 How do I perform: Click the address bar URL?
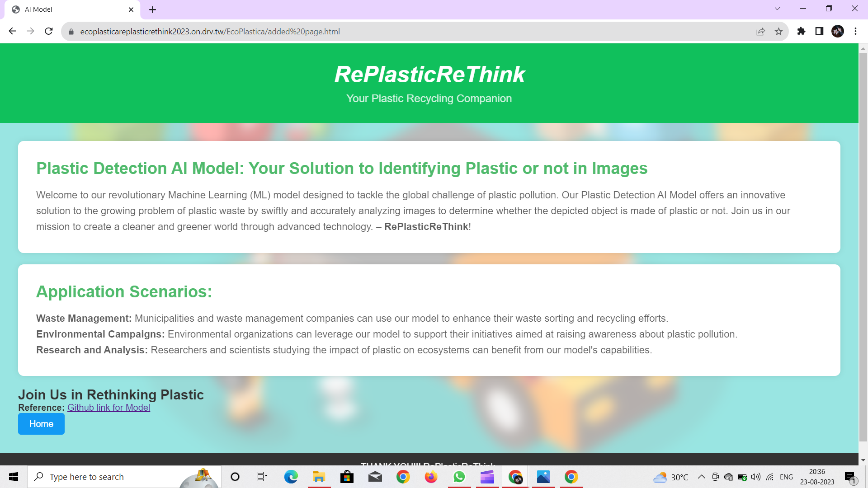click(x=210, y=32)
